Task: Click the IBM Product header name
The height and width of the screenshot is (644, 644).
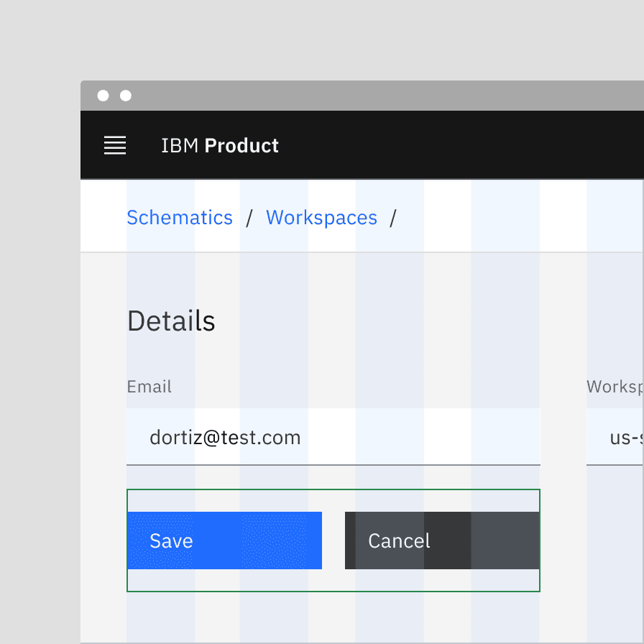Action: click(x=219, y=146)
